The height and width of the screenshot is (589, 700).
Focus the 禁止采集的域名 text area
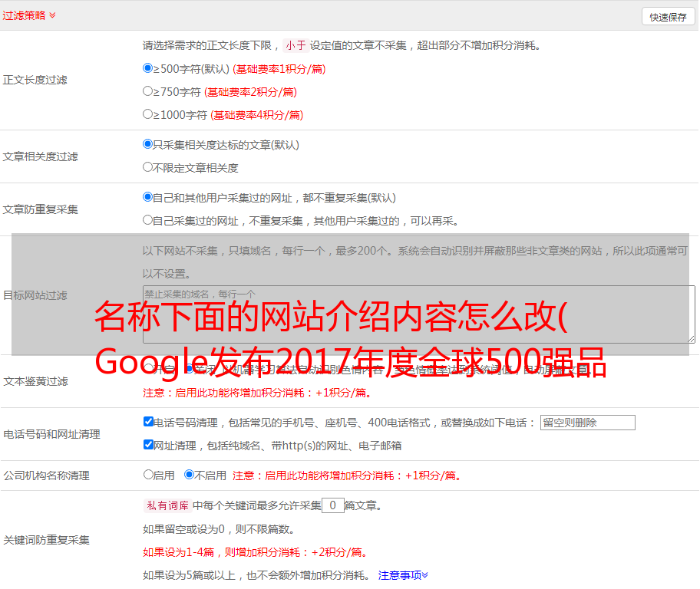coord(419,314)
